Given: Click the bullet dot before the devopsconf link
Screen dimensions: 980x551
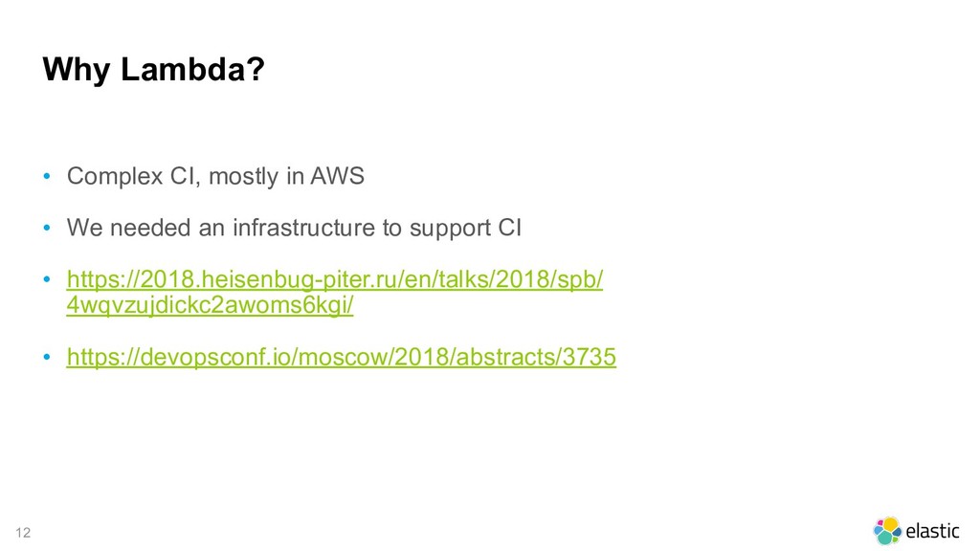Looking at the screenshot, I should (x=47, y=358).
